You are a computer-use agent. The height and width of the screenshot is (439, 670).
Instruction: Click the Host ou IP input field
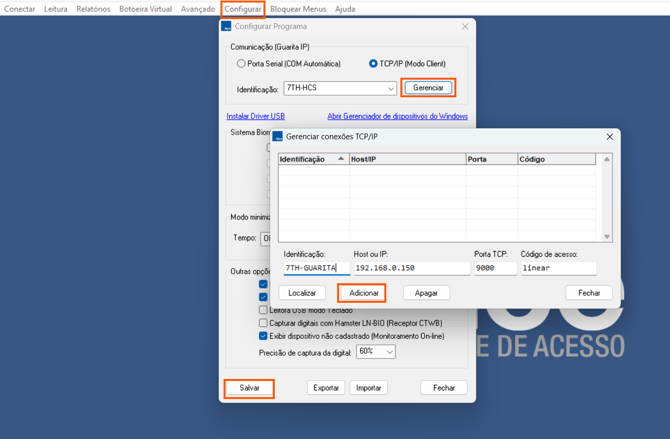click(411, 268)
